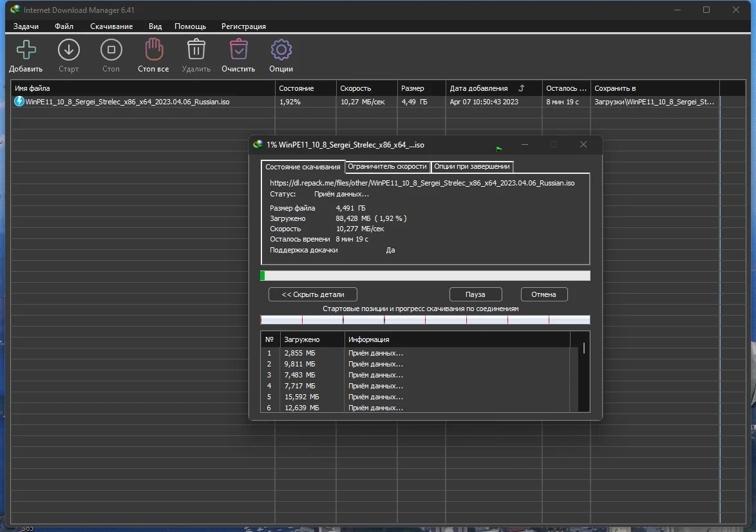Image resolution: width=756 pixels, height=532 pixels.
Task: Open the Задачи menu
Action: pyautogui.click(x=26, y=26)
